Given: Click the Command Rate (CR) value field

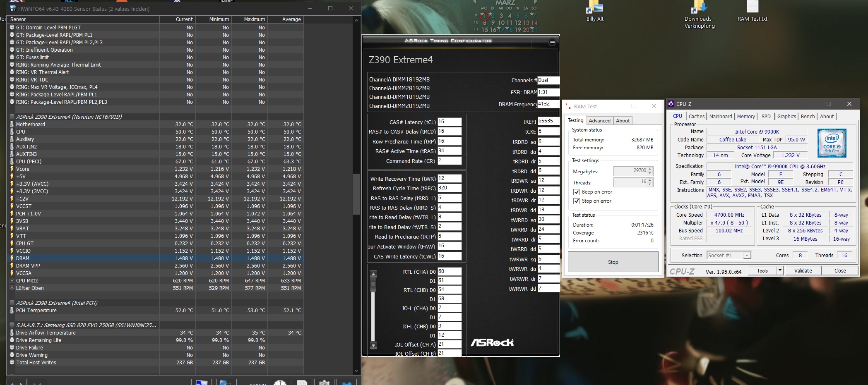Looking at the screenshot, I should (450, 161).
